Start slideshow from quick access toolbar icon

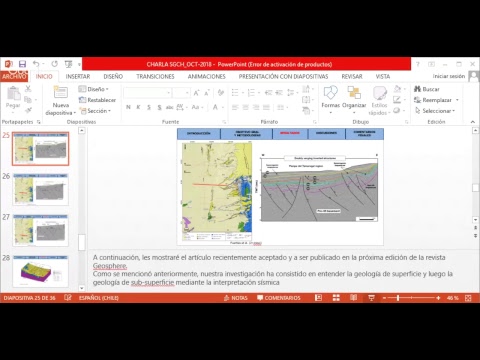[x=68, y=64]
